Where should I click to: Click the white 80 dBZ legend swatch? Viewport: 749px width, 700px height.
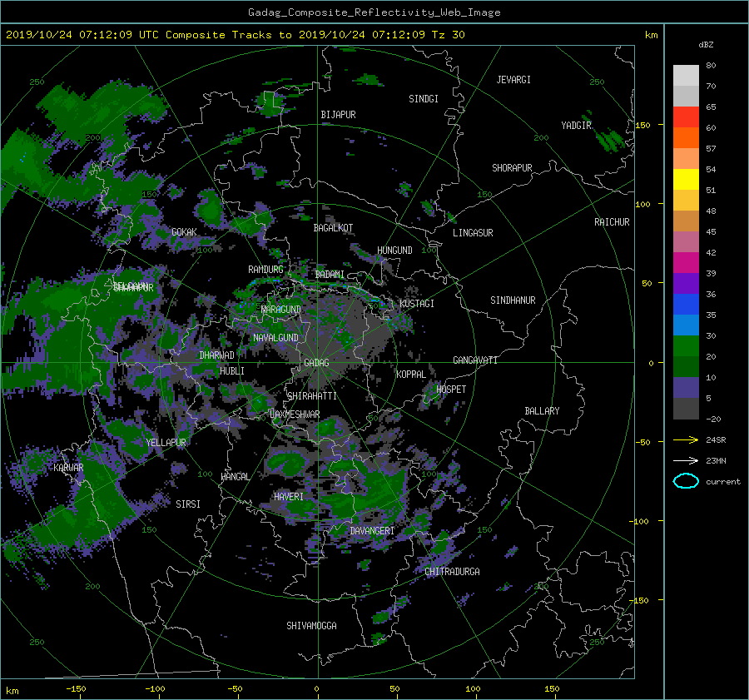(686, 76)
